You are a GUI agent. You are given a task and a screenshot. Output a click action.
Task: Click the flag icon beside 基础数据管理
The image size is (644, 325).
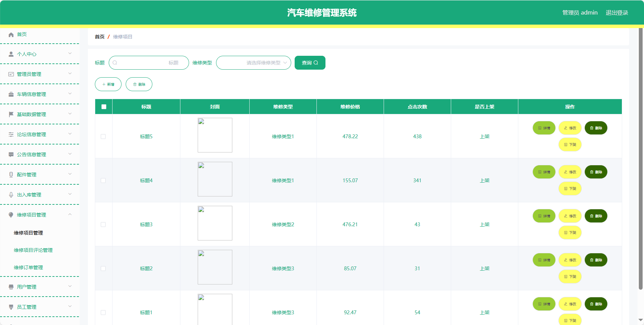tap(11, 115)
